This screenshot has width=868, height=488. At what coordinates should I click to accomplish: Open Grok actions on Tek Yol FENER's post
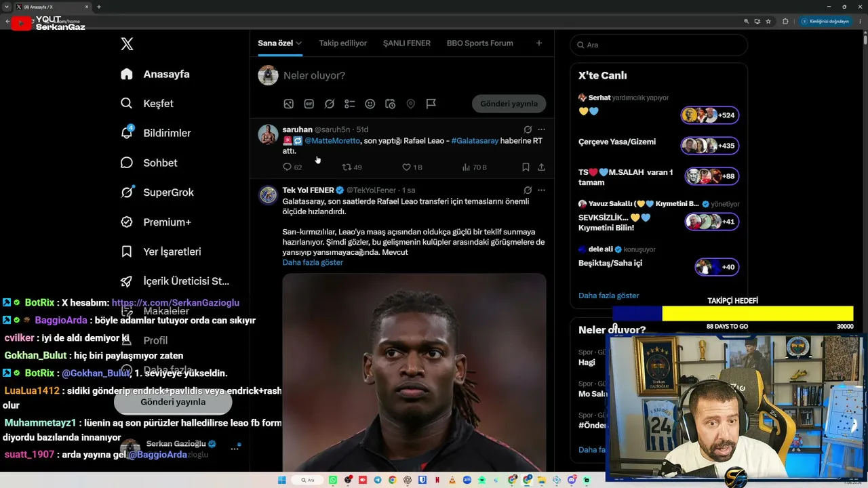coord(528,190)
